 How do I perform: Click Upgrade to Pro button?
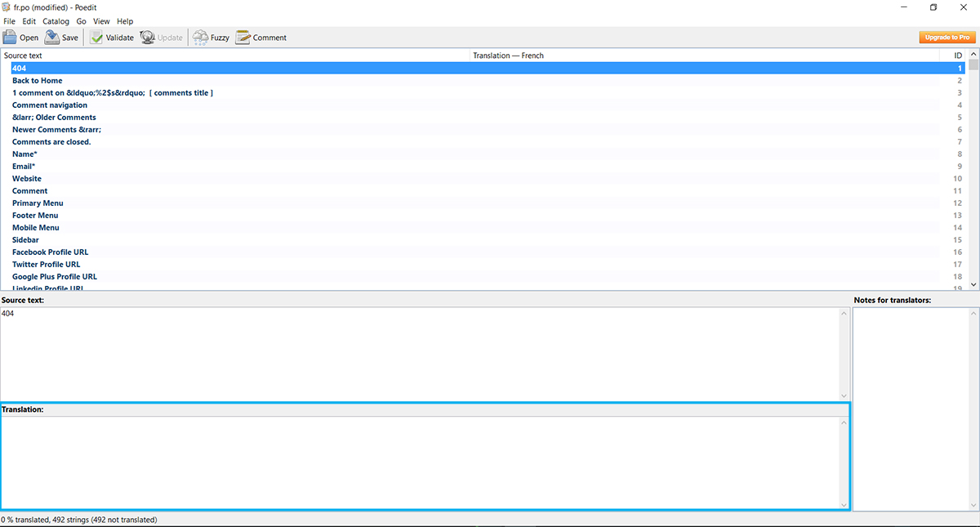point(947,38)
